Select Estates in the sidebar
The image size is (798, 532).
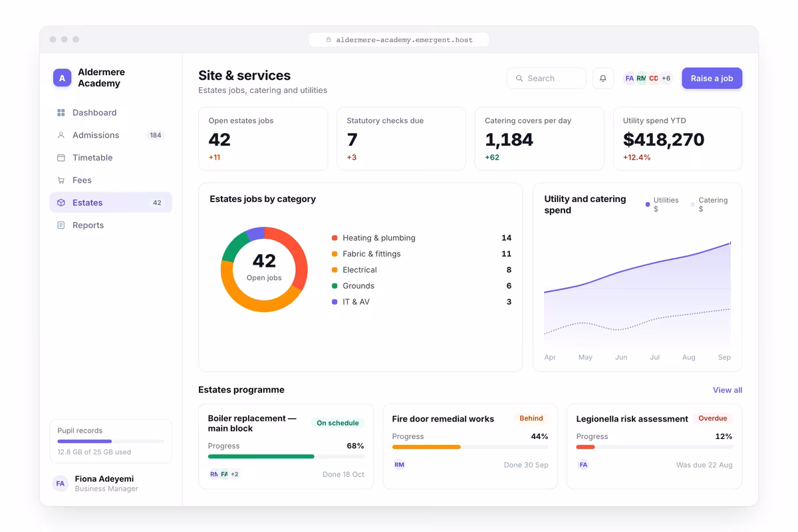111,203
